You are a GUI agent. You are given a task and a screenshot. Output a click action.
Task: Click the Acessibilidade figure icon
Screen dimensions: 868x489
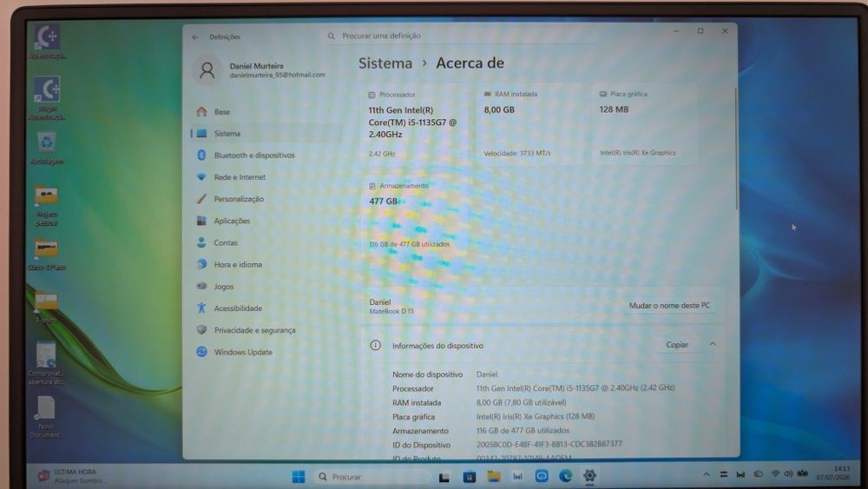click(x=201, y=308)
